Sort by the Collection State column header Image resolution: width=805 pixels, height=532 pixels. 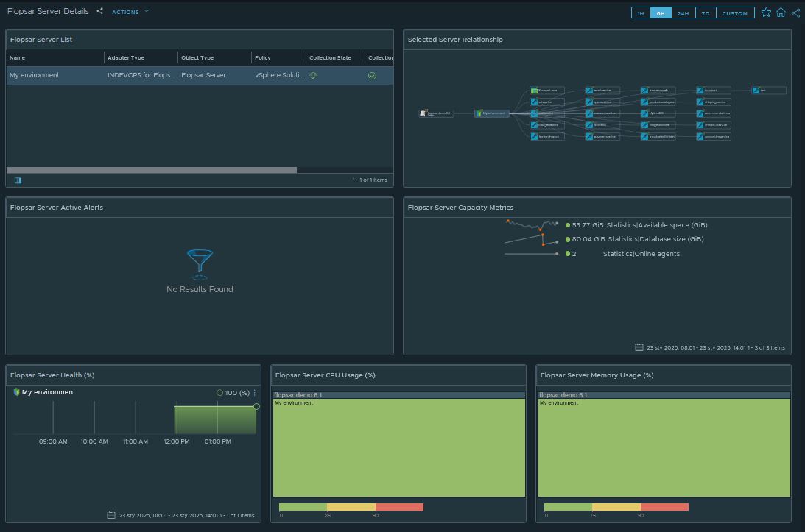[334, 57]
